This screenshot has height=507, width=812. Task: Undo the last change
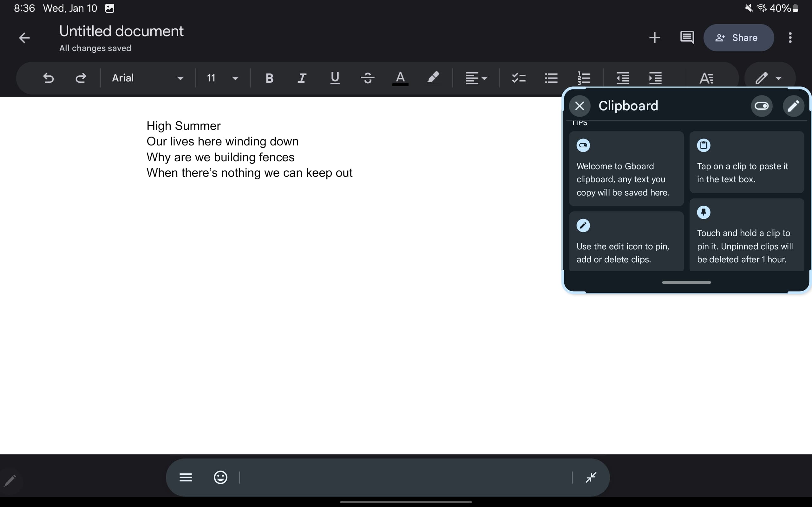(x=49, y=78)
